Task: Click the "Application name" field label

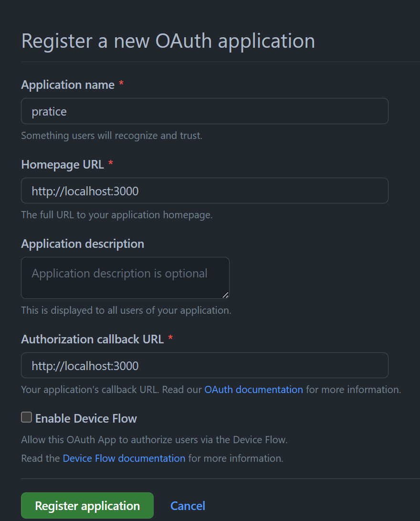Action: click(x=68, y=85)
